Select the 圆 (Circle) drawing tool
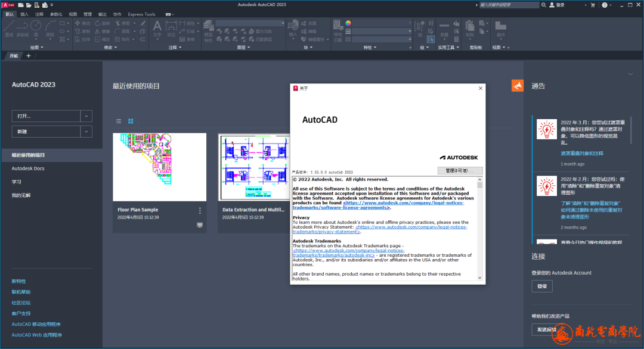 (x=36, y=27)
